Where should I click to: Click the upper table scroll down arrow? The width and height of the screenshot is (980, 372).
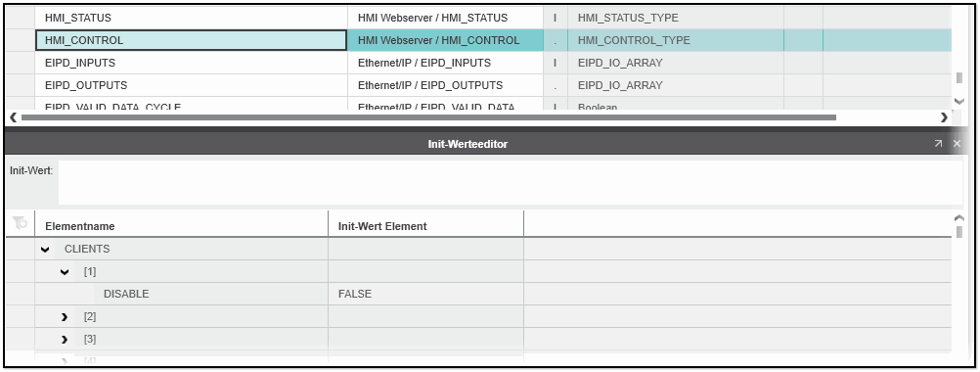(959, 101)
